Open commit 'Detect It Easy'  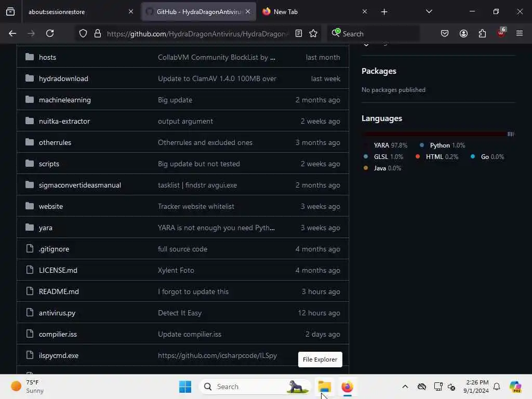(x=180, y=313)
